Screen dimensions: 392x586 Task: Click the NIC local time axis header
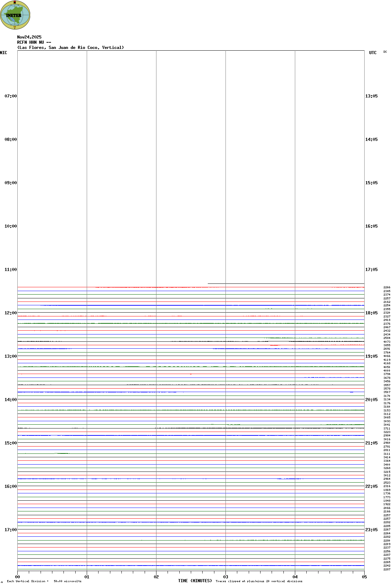pos(3,53)
